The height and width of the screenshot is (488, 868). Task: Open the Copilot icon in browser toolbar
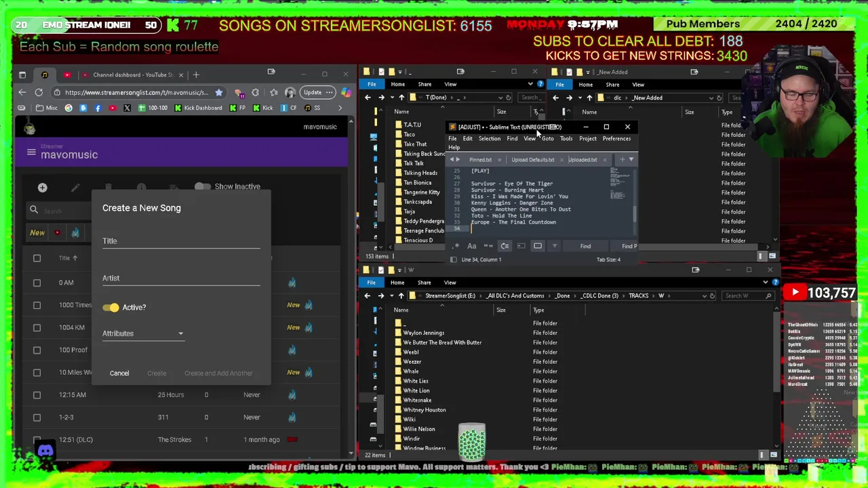(346, 92)
